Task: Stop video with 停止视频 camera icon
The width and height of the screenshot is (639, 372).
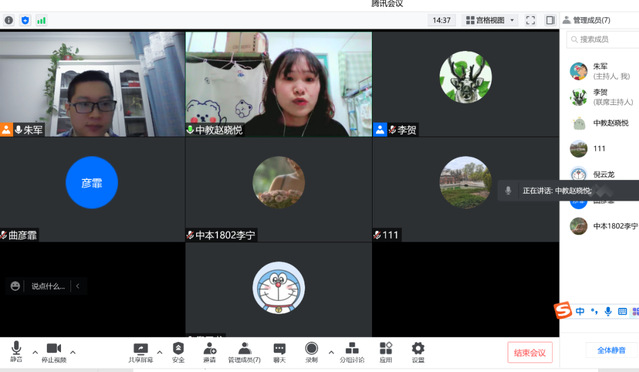Action: (54, 352)
